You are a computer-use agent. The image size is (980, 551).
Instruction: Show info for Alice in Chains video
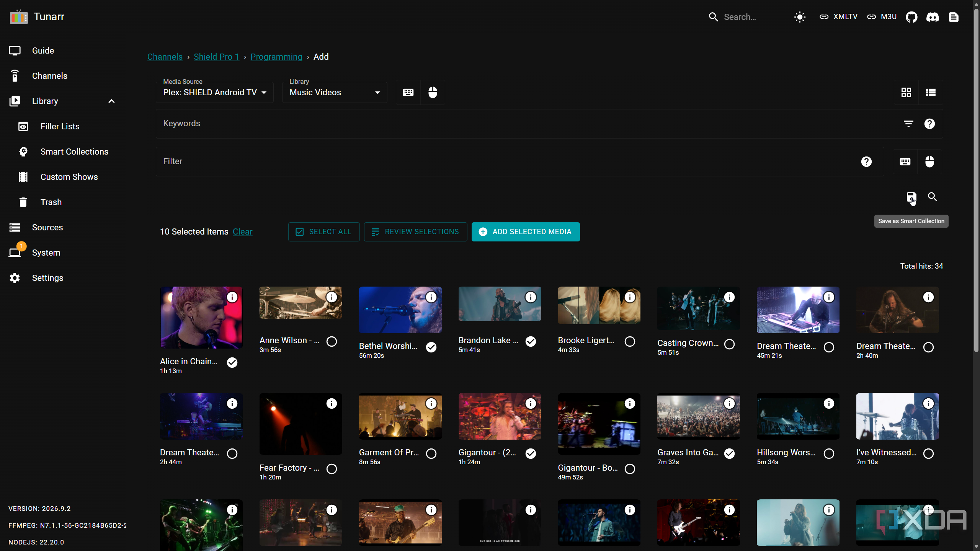tap(232, 297)
